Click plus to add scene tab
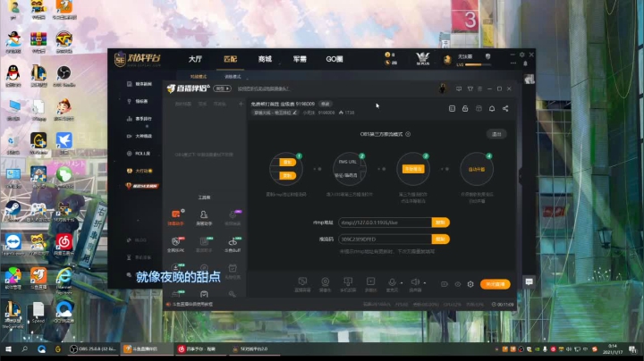Screen dimensions: 644x361 [x=241, y=105]
